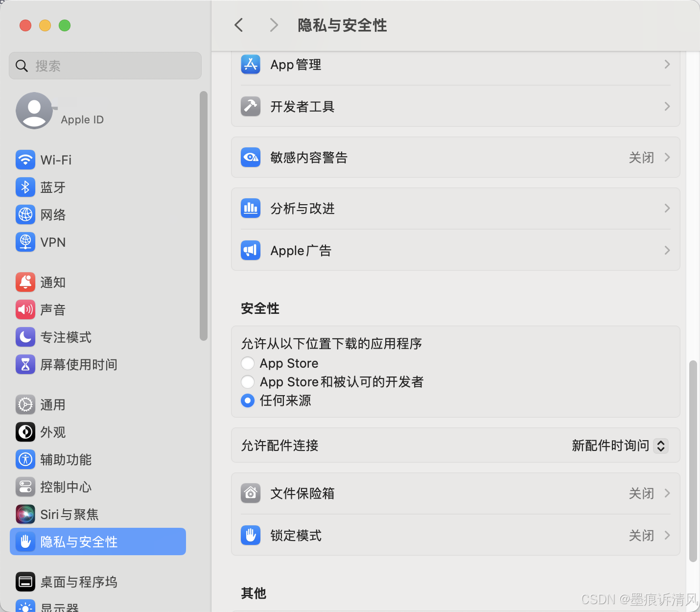Click the 文件保险箱 house-lock icon
Screen dimensions: 700x612
coord(251,493)
